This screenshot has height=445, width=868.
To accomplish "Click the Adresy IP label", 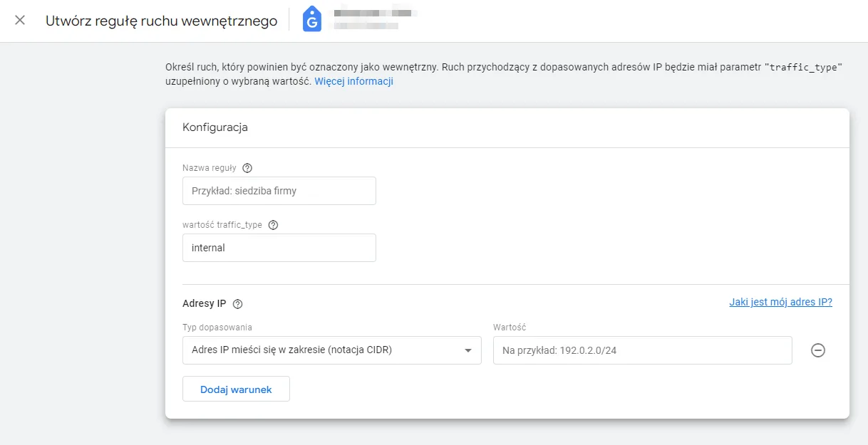I will tap(205, 303).
